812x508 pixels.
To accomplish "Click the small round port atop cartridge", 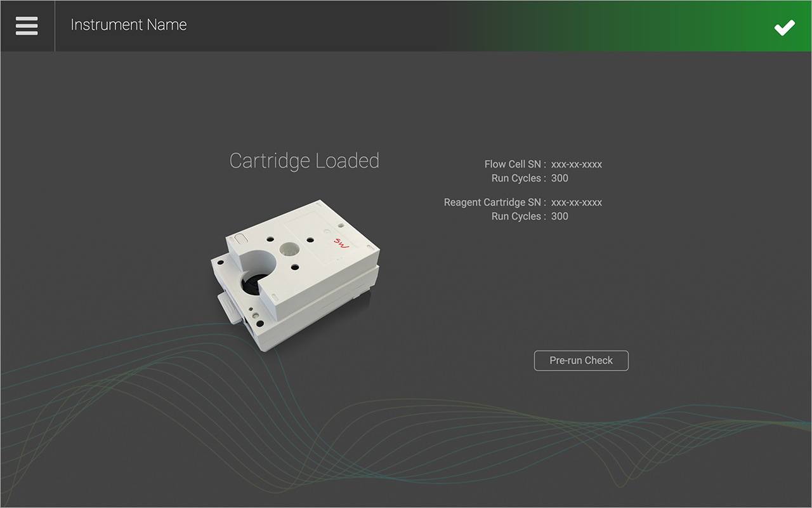I will (289, 248).
